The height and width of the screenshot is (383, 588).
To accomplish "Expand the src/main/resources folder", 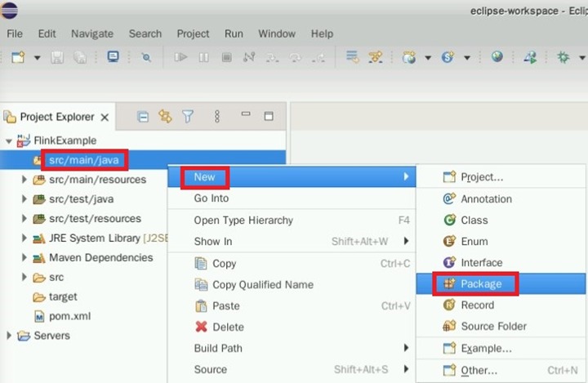I will (x=24, y=180).
